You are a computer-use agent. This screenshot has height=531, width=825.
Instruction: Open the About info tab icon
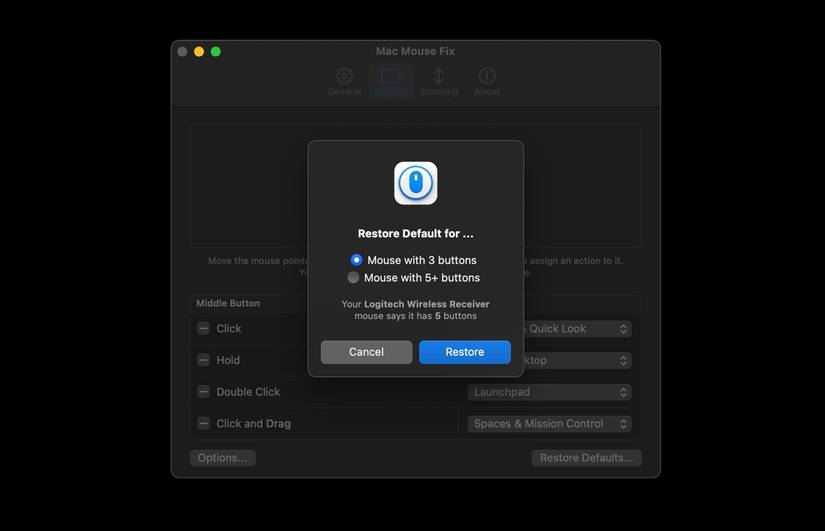coord(487,76)
